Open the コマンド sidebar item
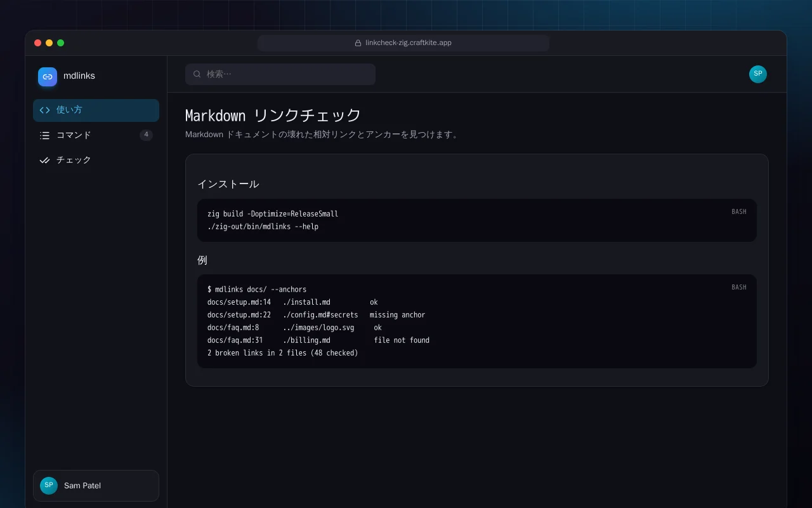 pyautogui.click(x=96, y=135)
